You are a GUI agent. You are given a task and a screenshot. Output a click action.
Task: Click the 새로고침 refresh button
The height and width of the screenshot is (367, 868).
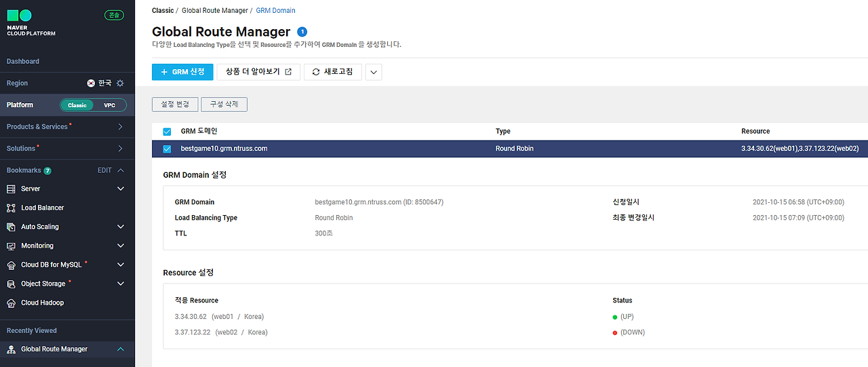pos(333,72)
